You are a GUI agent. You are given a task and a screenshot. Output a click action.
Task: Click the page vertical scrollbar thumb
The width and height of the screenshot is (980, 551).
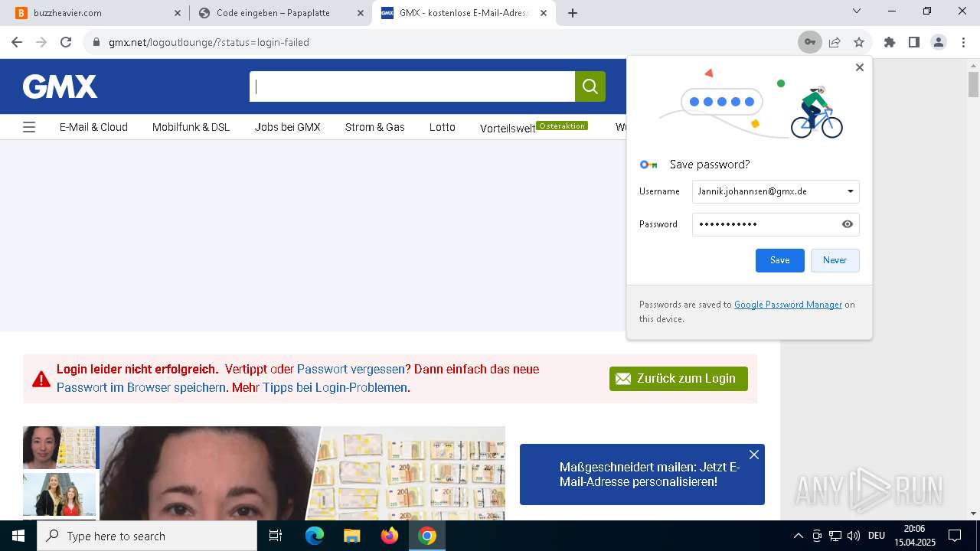[x=973, y=84]
